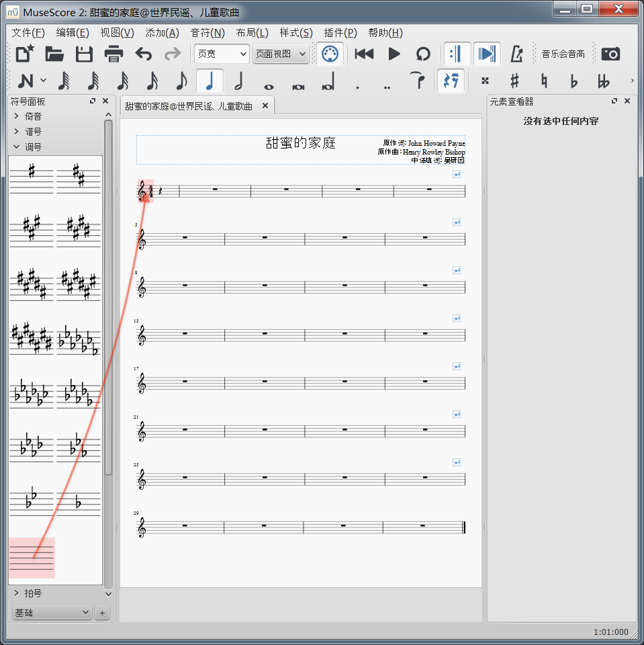This screenshot has width=644, height=645.
Task: Open the 基础 workspace dropdown
Action: click(52, 613)
